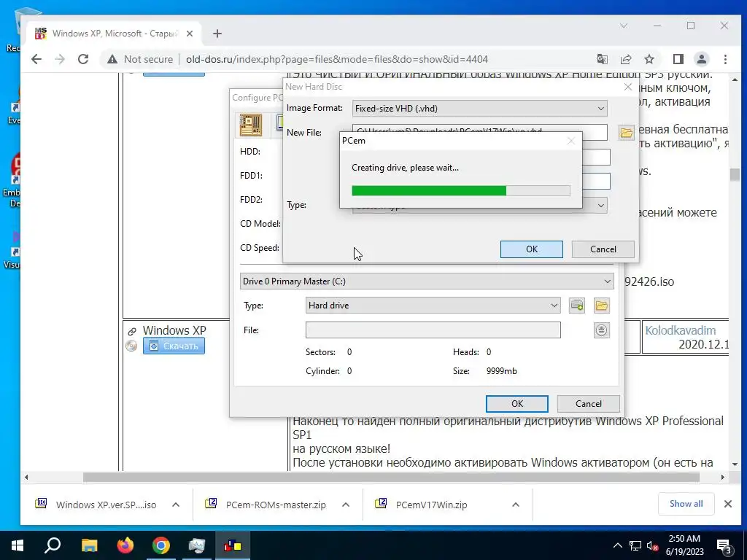Expand Windows XP iso download options
The width and height of the screenshot is (747, 560).
[x=176, y=505]
